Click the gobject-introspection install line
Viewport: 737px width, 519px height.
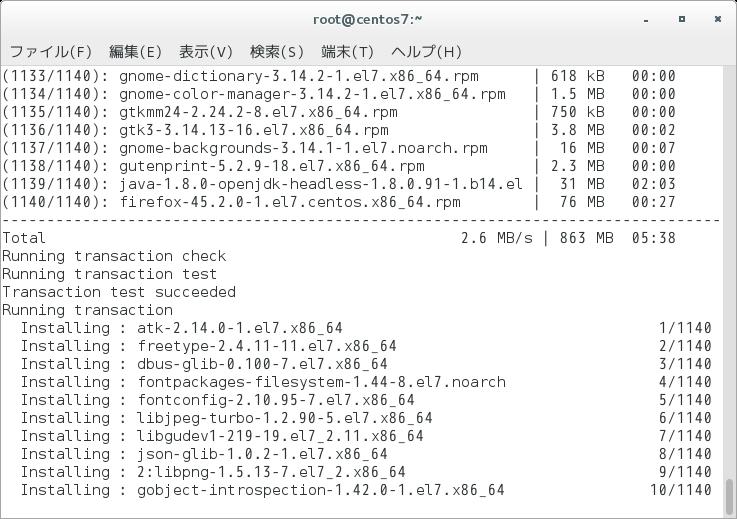[366, 490]
